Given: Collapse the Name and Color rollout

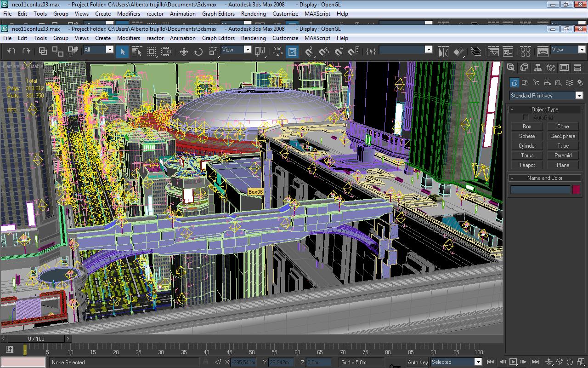Looking at the screenshot, I should tap(545, 178).
